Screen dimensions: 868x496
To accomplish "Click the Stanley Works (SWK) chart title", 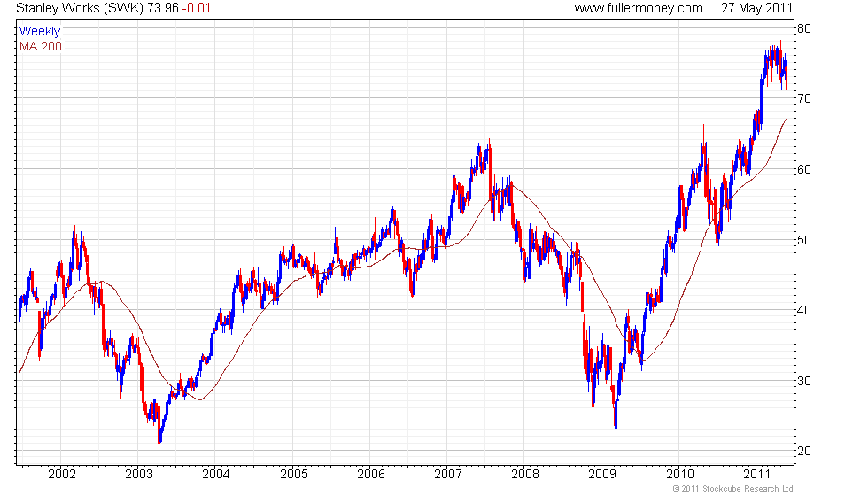I will (80, 8).
